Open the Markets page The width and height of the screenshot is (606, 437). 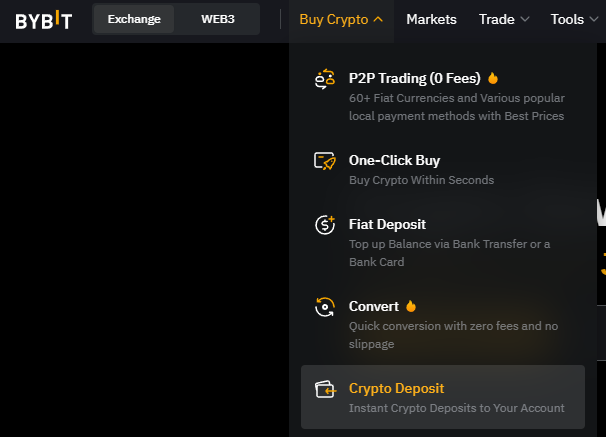[x=431, y=19]
